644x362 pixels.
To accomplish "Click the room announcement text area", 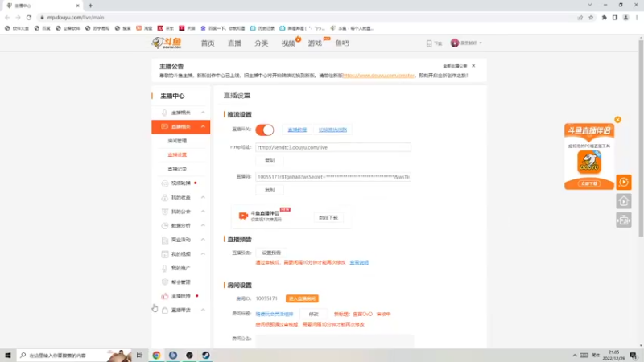I will (x=335, y=340).
